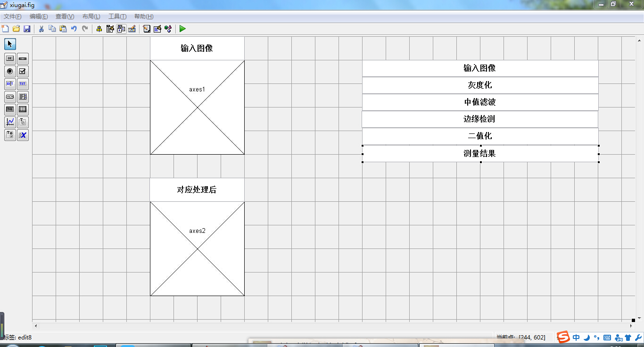Open the 布局(L) menu
The height and width of the screenshot is (347, 644).
click(x=91, y=17)
